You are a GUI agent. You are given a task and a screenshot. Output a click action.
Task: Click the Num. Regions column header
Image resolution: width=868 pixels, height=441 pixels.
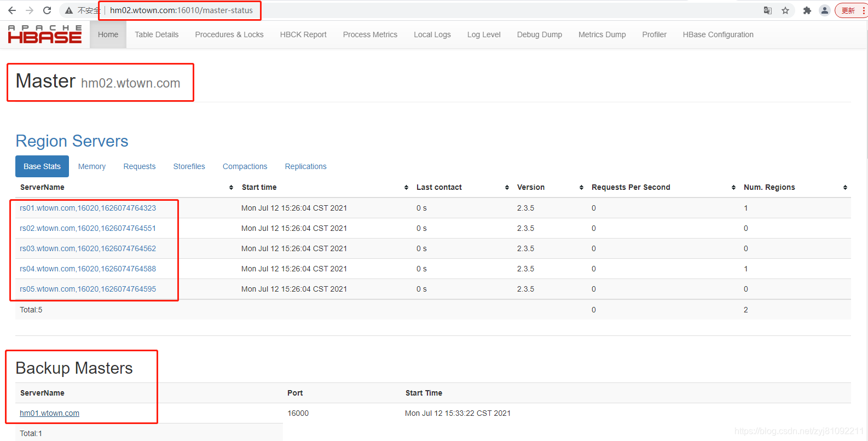[769, 187]
